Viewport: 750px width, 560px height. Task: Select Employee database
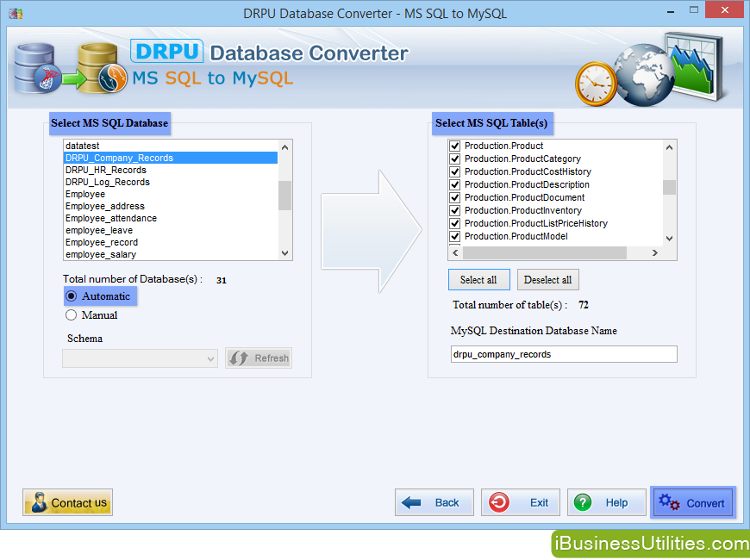tap(171, 194)
